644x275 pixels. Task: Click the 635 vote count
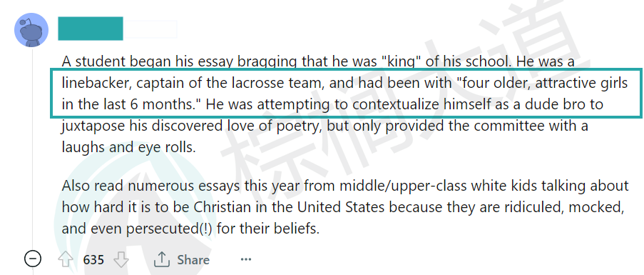pos(93,260)
